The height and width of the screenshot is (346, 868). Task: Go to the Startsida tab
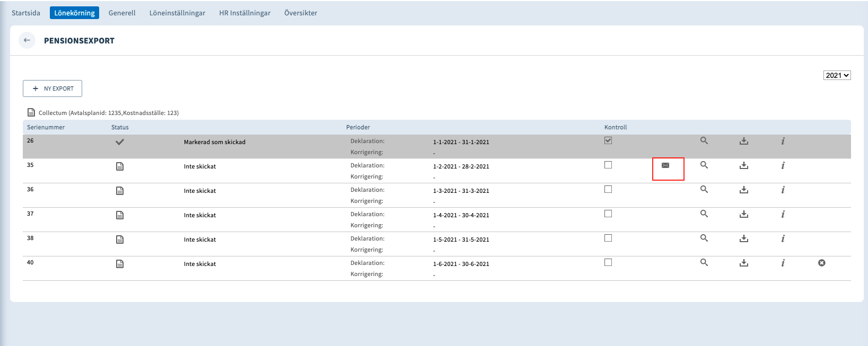(26, 13)
